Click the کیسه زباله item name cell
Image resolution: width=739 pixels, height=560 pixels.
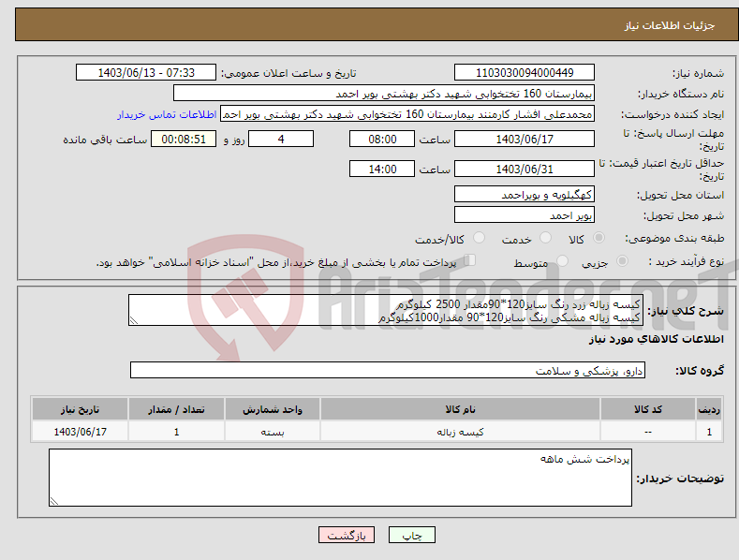460,432
